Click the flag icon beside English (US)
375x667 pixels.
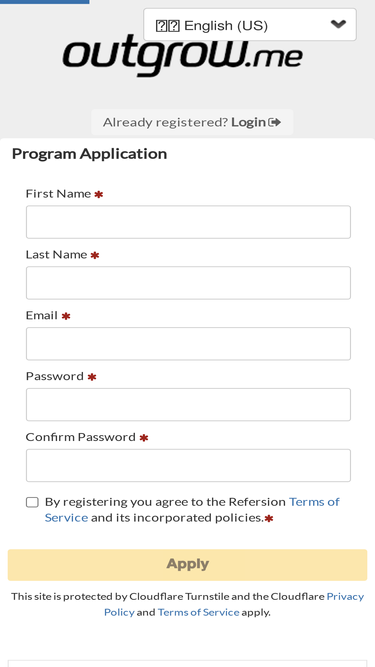pyautogui.click(x=168, y=26)
